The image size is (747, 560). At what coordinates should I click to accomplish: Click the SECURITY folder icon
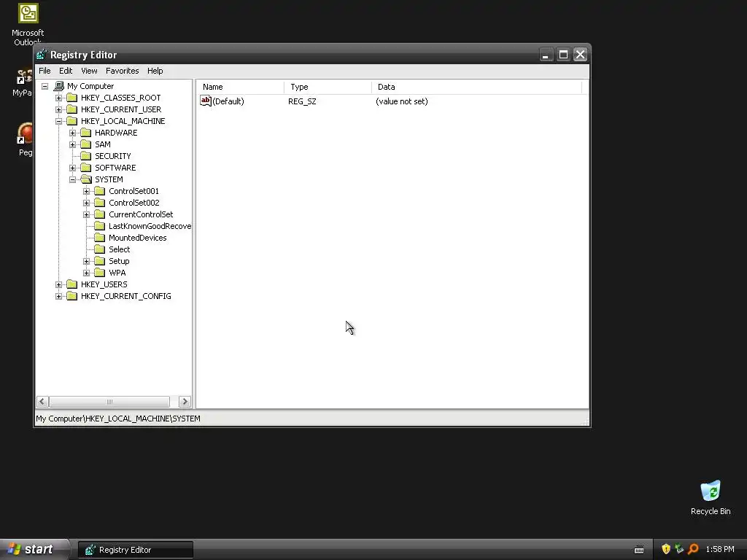tap(86, 156)
